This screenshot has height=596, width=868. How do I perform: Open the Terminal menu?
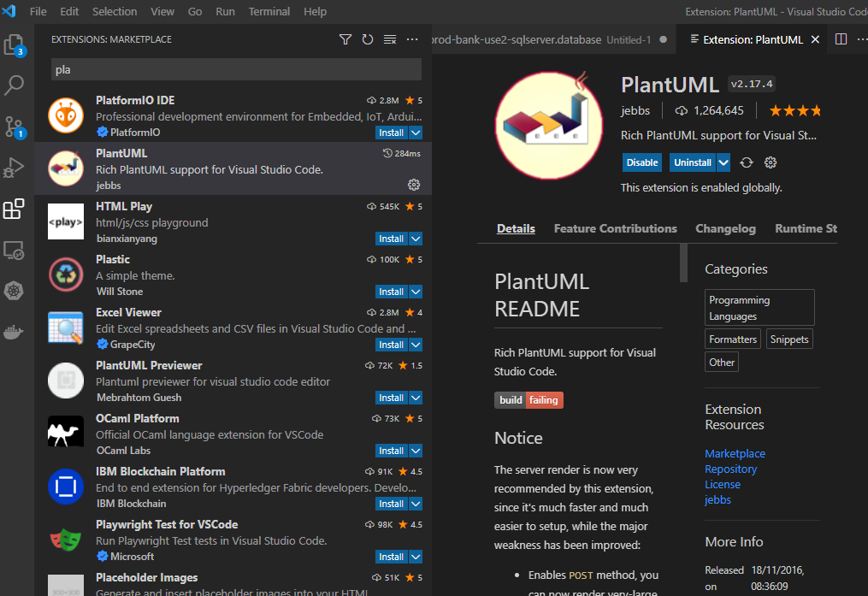tap(269, 11)
